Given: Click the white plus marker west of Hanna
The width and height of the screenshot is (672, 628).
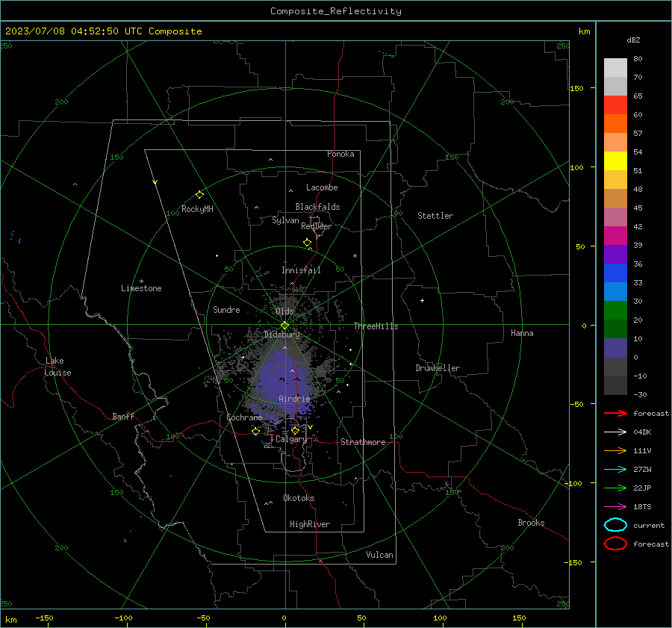Looking at the screenshot, I should pos(422,300).
